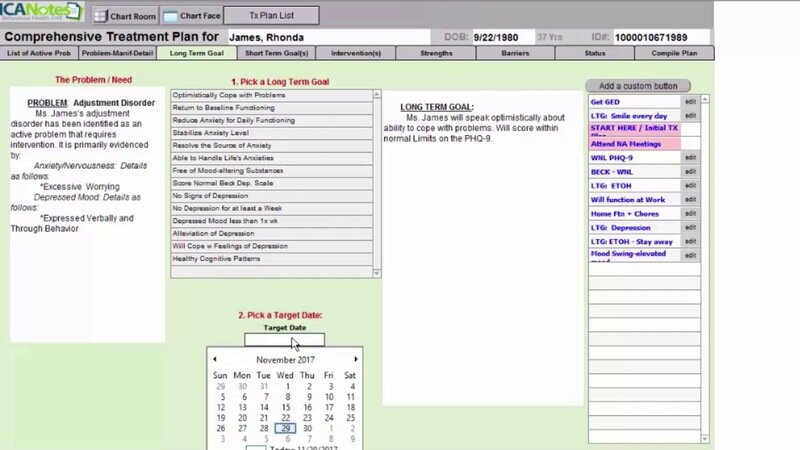Click the Get GED custom button

point(634,102)
